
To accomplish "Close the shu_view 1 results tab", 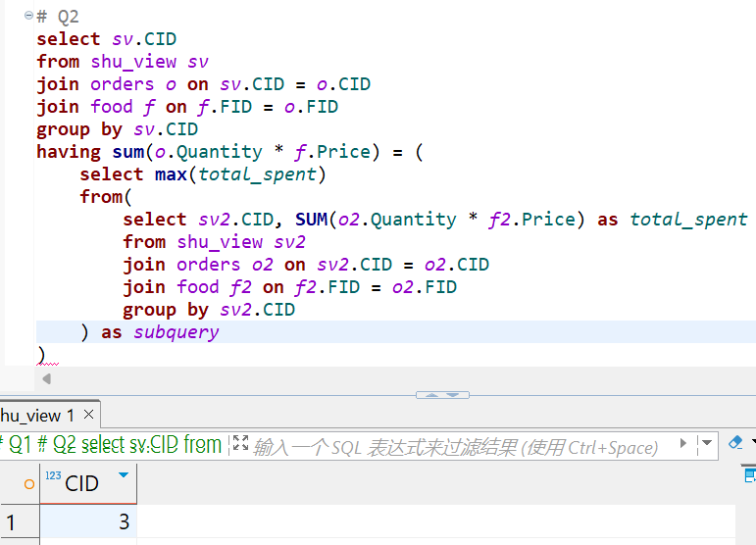I will 89,415.
